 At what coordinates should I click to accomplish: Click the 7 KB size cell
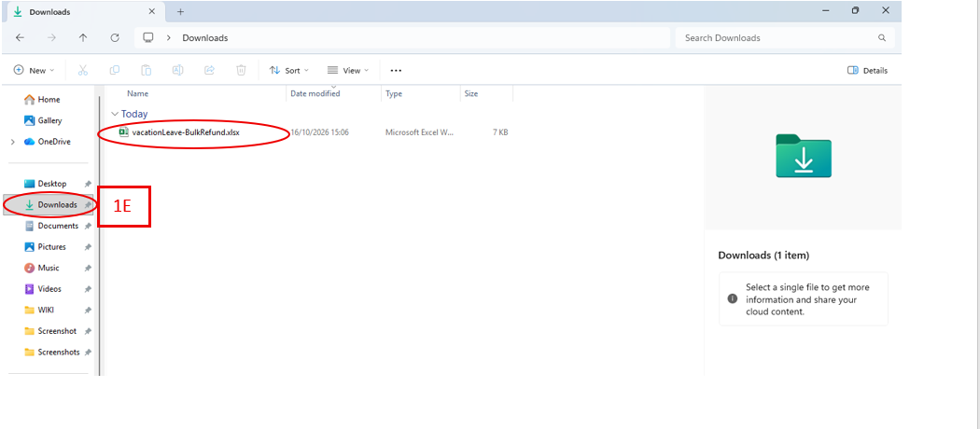(x=499, y=132)
